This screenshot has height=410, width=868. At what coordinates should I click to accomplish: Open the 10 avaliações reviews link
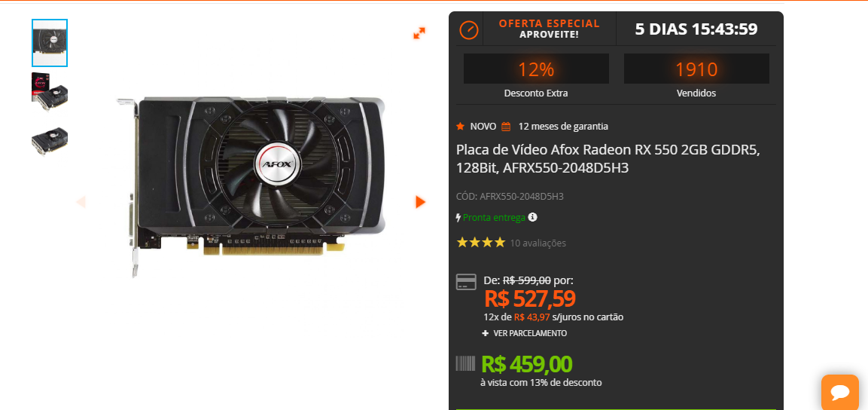[538, 243]
